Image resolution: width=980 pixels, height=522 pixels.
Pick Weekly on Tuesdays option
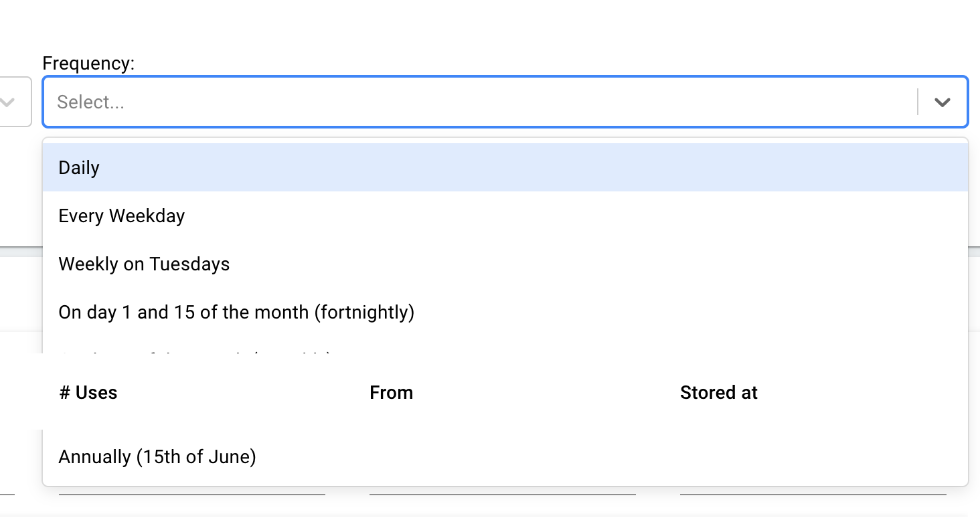(x=505, y=264)
